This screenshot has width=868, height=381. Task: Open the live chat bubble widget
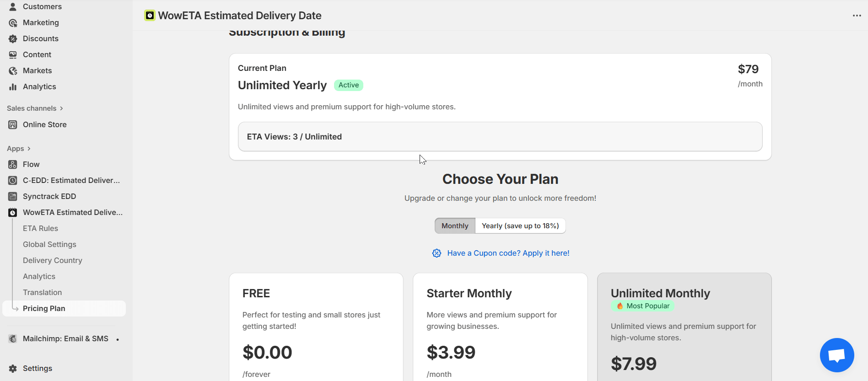837,355
